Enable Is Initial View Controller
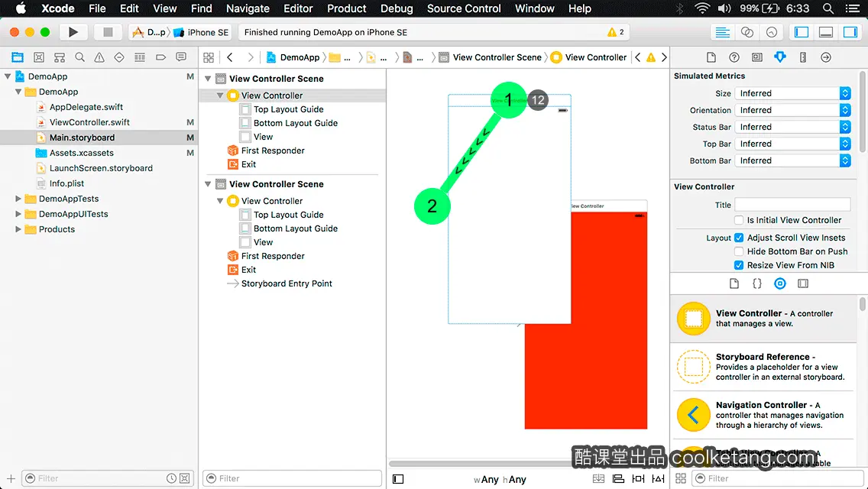Image resolution: width=868 pixels, height=489 pixels. [738, 220]
